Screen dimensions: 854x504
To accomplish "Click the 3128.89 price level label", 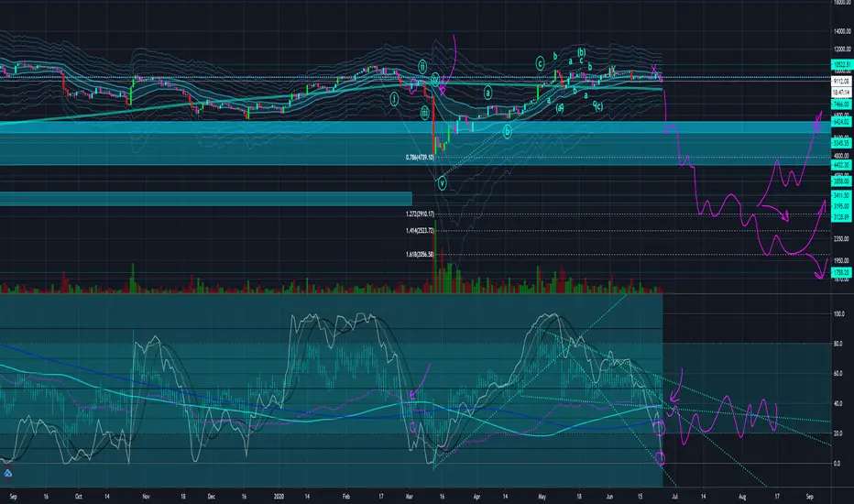I will 841,217.
